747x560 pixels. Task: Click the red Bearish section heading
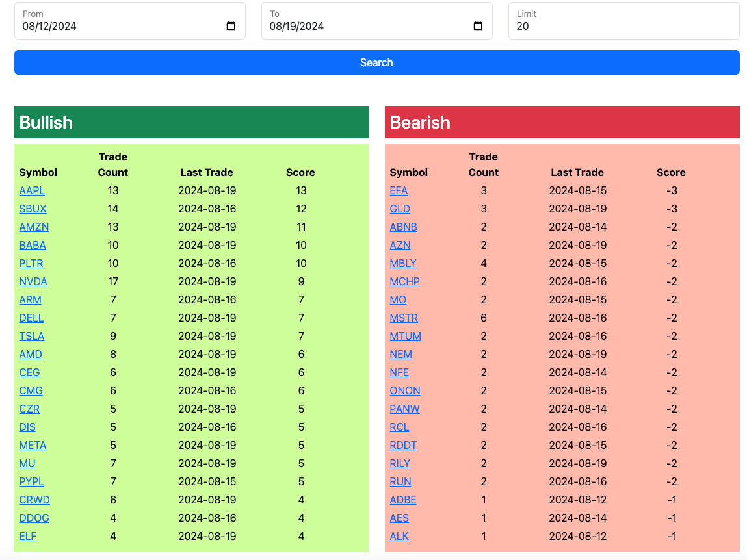(562, 122)
